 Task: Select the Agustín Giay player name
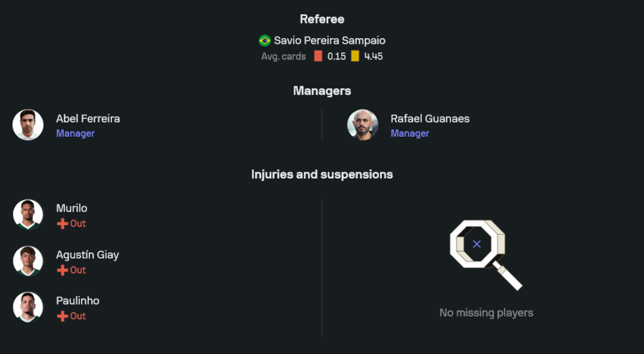tap(88, 255)
